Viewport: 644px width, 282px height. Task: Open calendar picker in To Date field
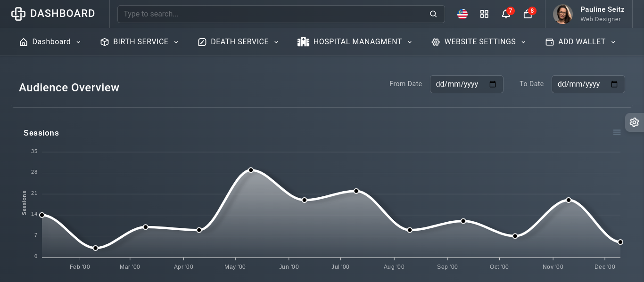[x=614, y=84]
